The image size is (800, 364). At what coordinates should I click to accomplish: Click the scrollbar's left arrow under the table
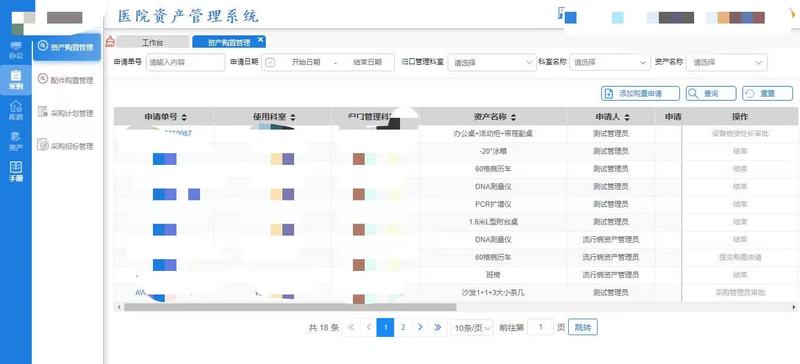point(118,307)
